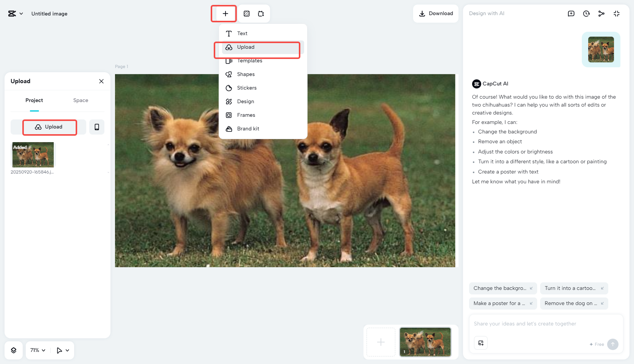Open the Brand kit
The image size is (634, 364).
tap(248, 129)
